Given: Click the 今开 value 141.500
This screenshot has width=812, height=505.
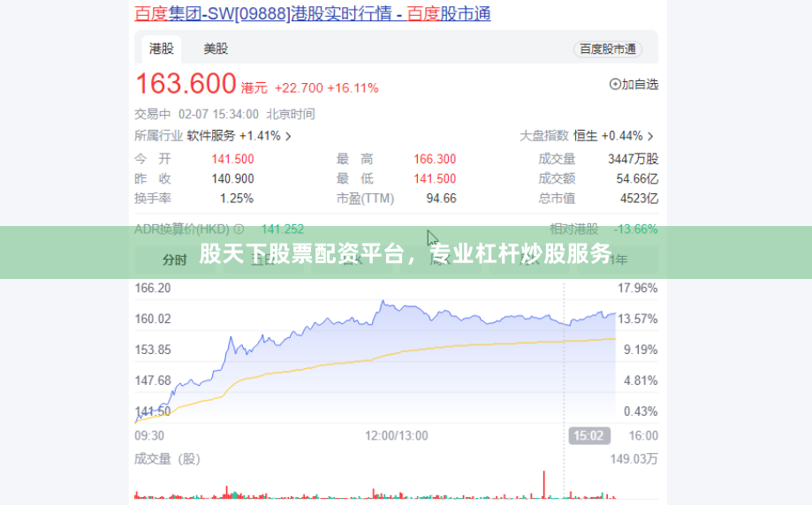Looking at the screenshot, I should click(x=232, y=159).
